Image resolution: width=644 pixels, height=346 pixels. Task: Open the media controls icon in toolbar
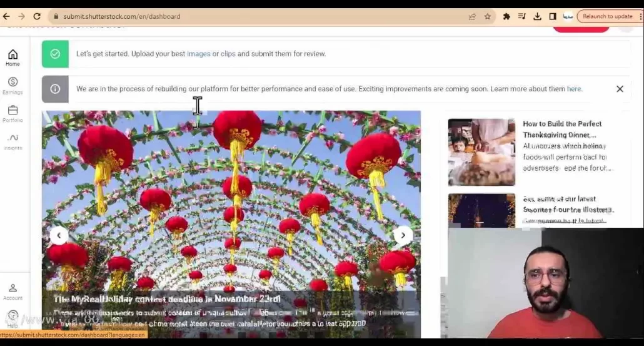point(522,16)
